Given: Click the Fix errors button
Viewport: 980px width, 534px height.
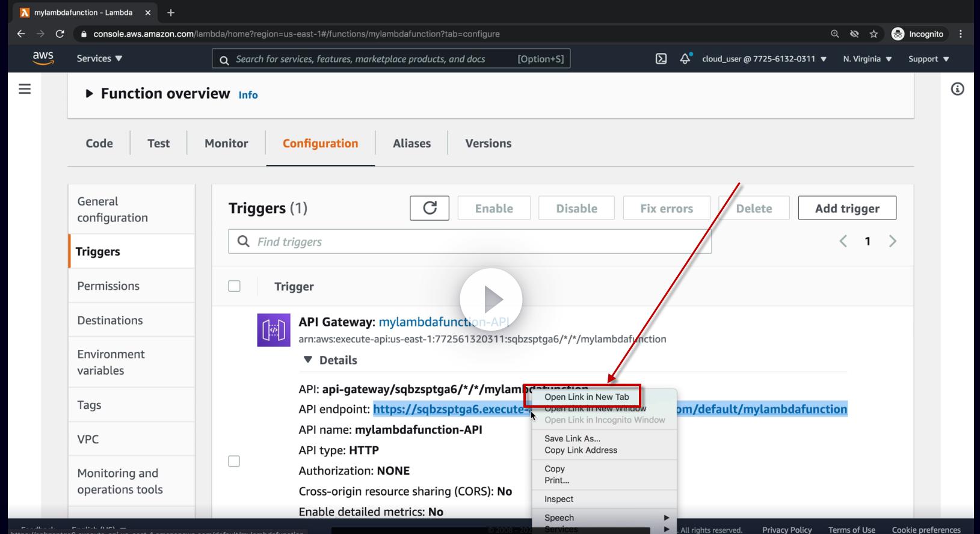Looking at the screenshot, I should [667, 208].
